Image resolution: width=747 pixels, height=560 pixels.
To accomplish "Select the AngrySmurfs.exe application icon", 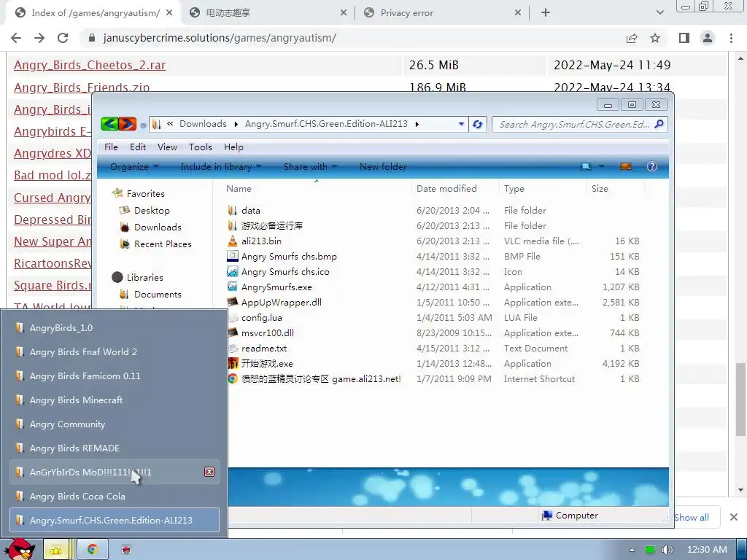I will coord(232,287).
